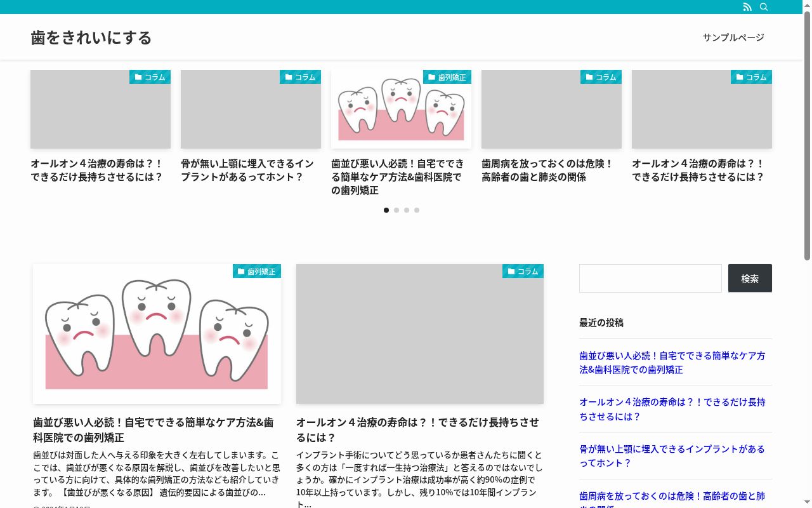Open the carousel title 歯並び悪い人必読
This screenshot has height=508, width=812.
pyautogui.click(x=398, y=177)
